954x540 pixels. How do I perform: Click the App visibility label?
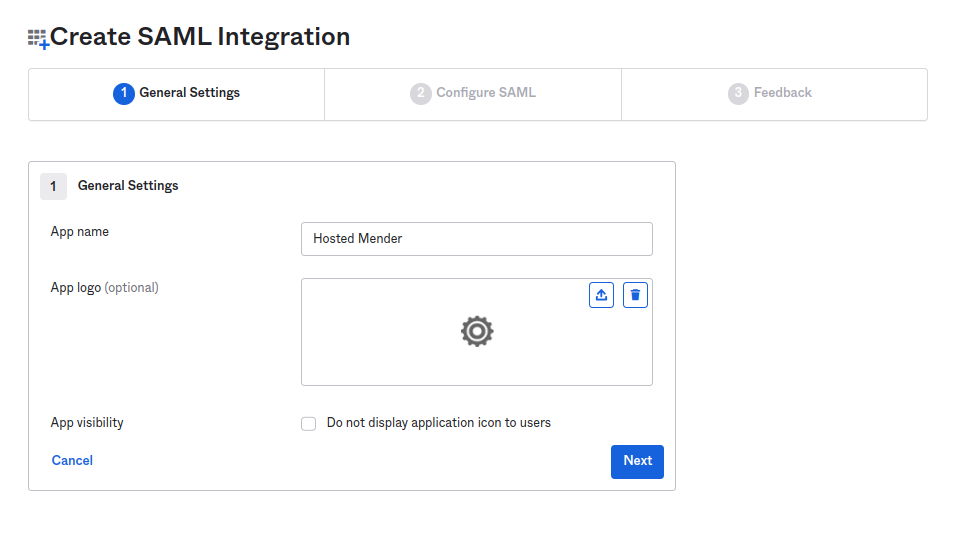tap(87, 423)
